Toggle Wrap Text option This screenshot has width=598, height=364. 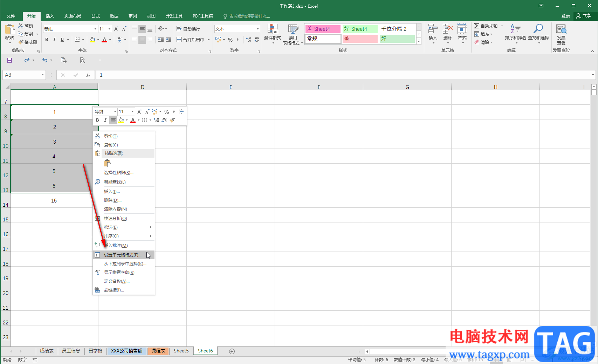click(188, 29)
